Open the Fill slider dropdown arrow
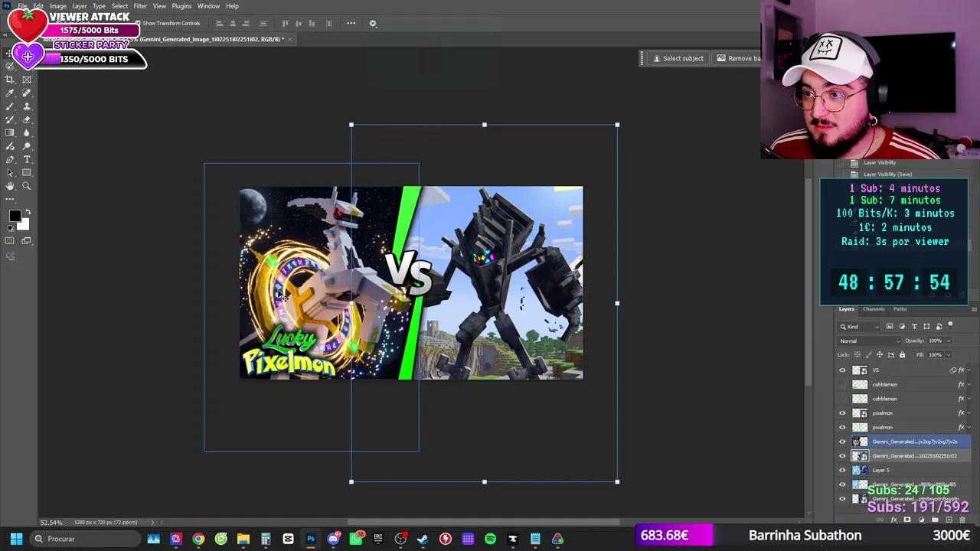Viewport: 980px width, 551px height. click(x=949, y=354)
